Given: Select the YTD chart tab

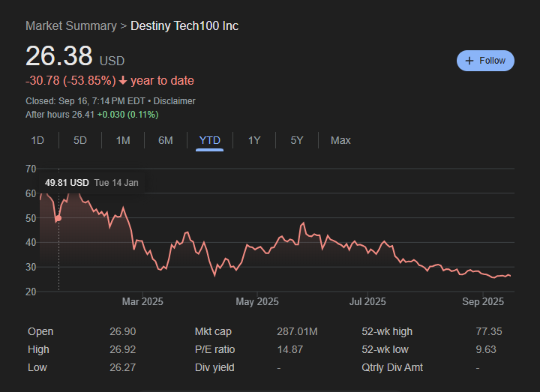Looking at the screenshot, I should (x=210, y=140).
